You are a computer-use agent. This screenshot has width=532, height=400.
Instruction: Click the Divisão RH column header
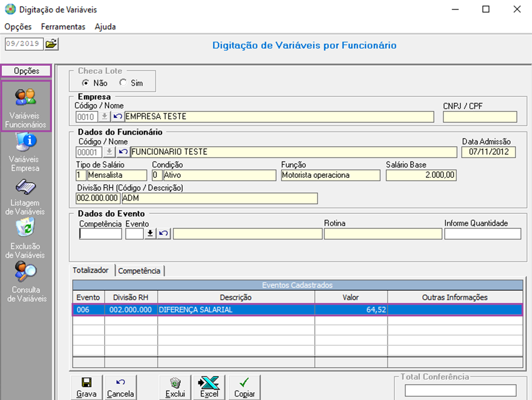coord(131,297)
